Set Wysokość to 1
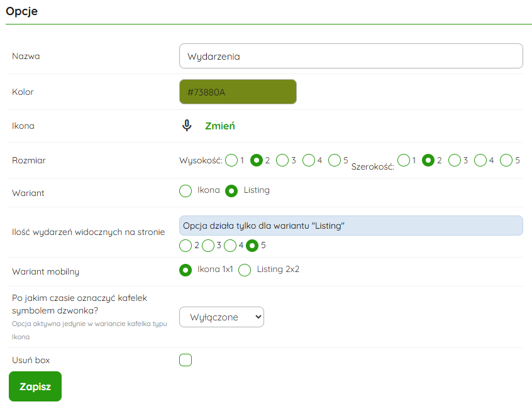The image size is (532, 409). tap(231, 160)
